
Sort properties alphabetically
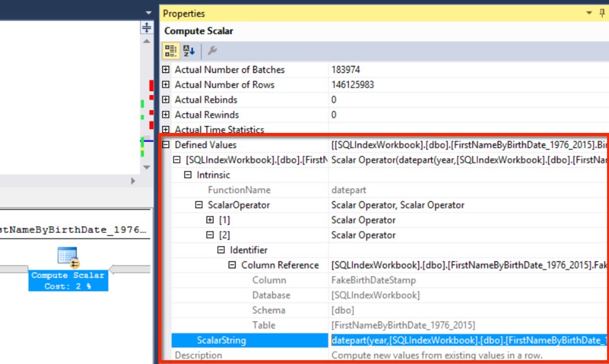189,51
